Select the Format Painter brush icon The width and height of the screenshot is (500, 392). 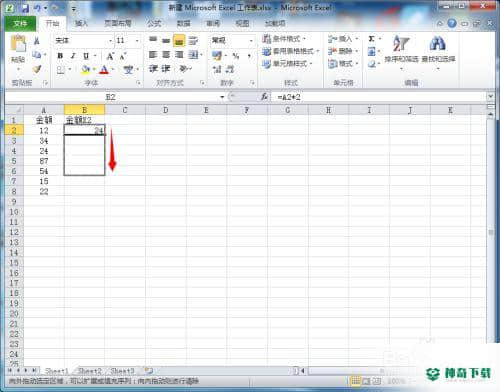pyautogui.click(x=36, y=69)
